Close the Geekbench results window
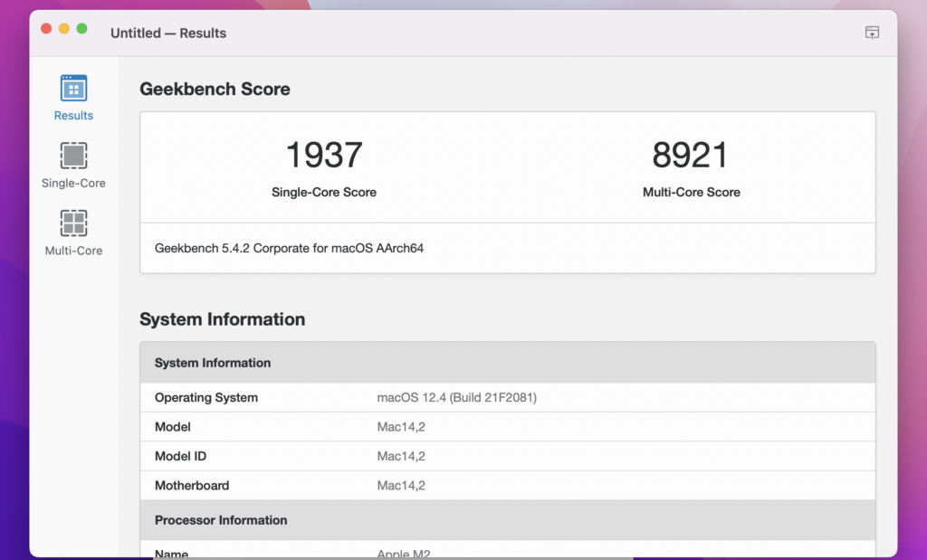Viewport: 927px width, 560px height. pyautogui.click(x=46, y=28)
